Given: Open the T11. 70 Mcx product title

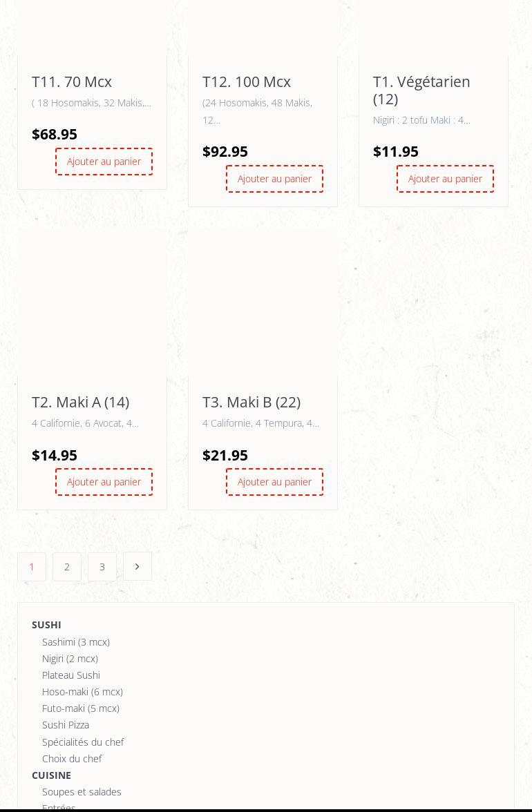Looking at the screenshot, I should (x=72, y=81).
